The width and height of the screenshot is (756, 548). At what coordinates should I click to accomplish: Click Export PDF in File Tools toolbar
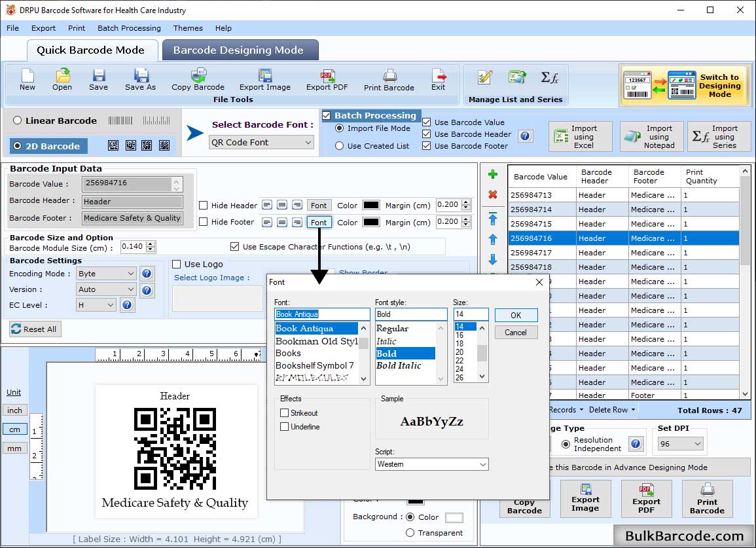(x=327, y=79)
